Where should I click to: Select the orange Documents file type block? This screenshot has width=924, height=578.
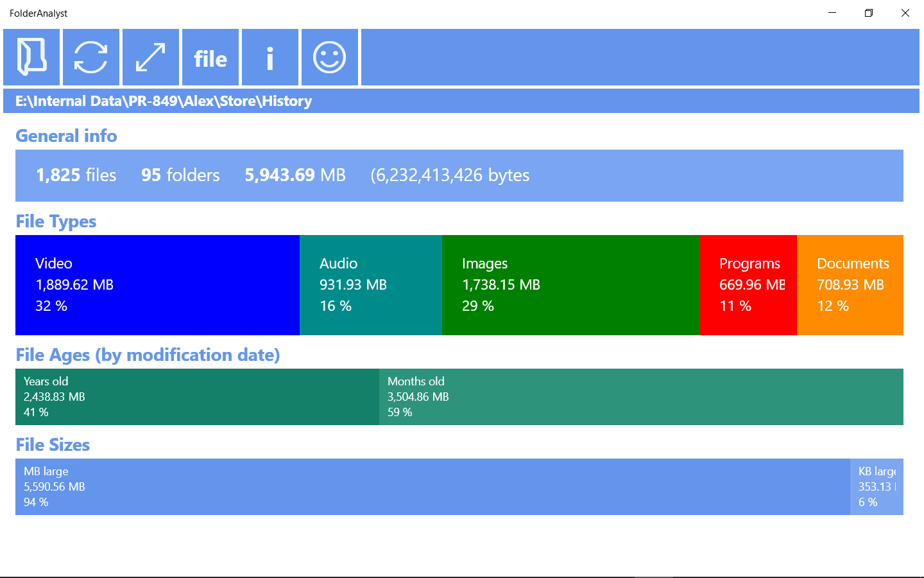850,285
